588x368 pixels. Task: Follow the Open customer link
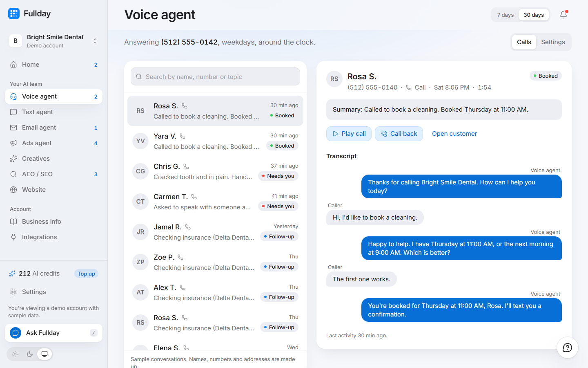pos(454,134)
